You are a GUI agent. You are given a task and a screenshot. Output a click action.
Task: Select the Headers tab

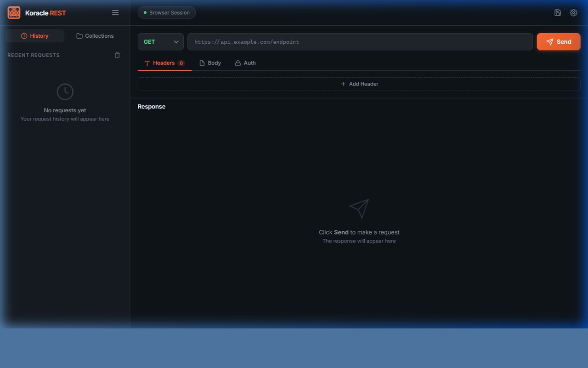click(x=164, y=63)
